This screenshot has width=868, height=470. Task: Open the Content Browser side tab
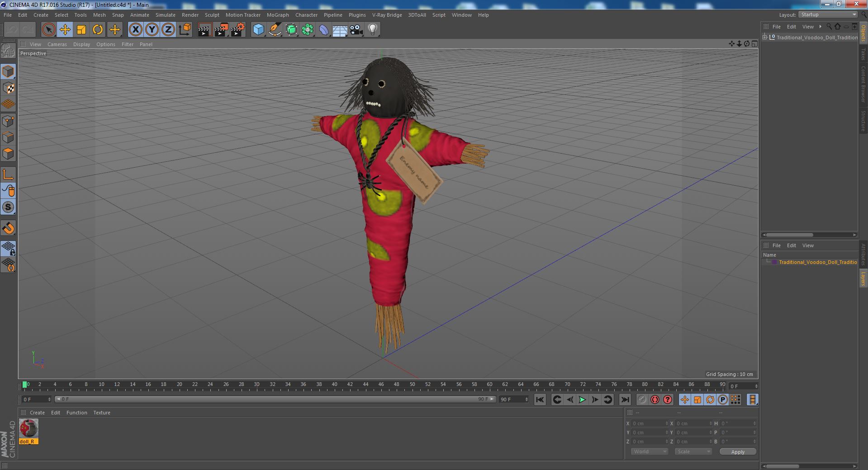863,84
